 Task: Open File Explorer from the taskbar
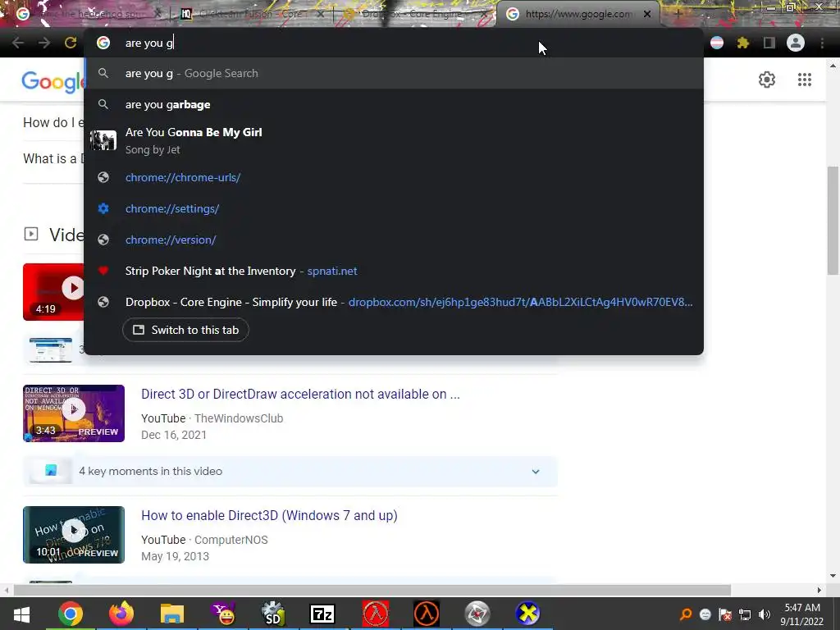(x=172, y=614)
